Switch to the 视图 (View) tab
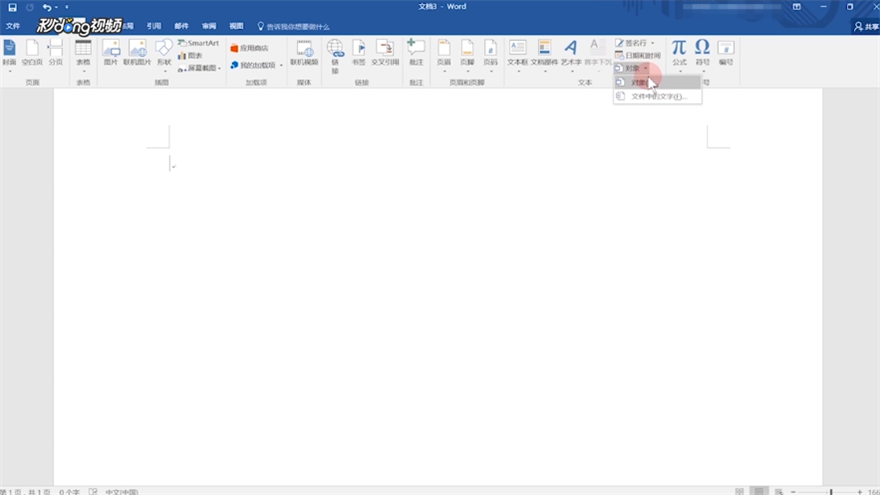The width and height of the screenshot is (880, 495). [236, 26]
